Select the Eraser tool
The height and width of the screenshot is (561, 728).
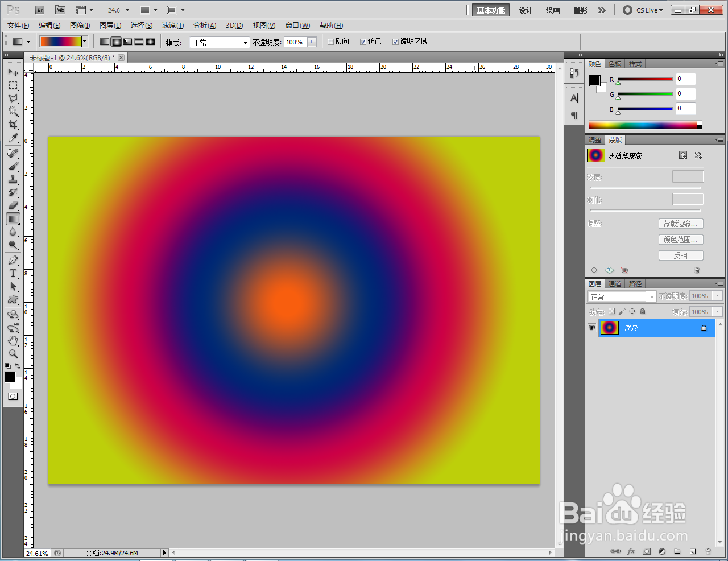point(13,205)
